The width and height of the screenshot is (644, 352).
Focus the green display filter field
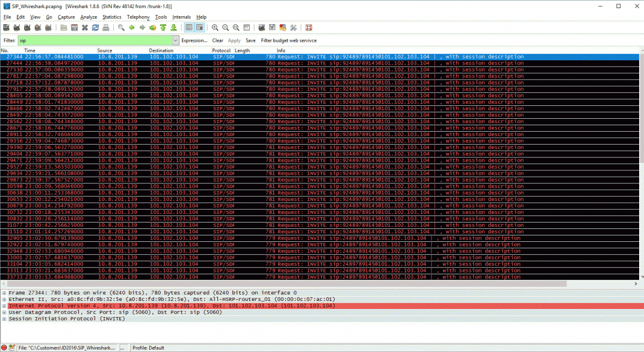95,40
